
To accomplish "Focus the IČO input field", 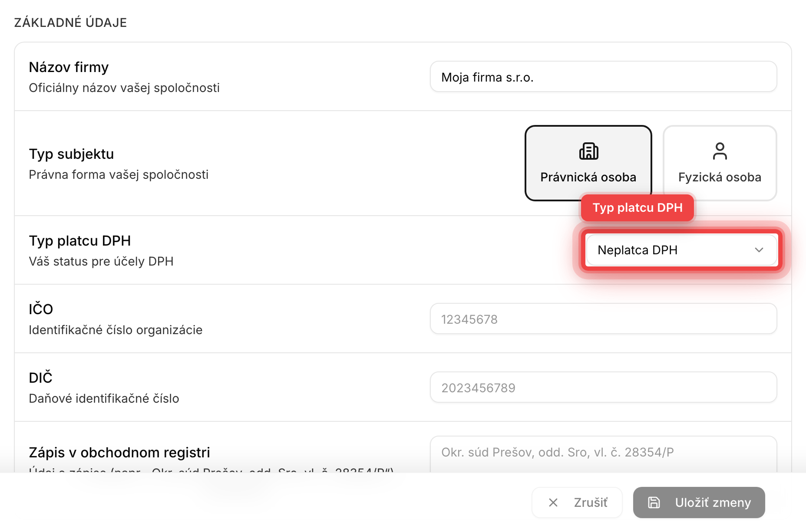I will click(603, 319).
